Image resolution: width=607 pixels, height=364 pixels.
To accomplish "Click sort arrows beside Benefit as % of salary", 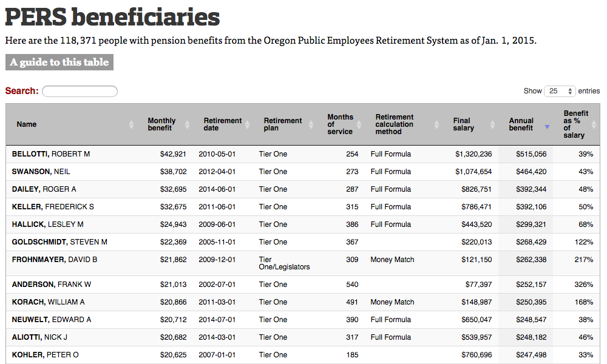I will click(x=595, y=124).
